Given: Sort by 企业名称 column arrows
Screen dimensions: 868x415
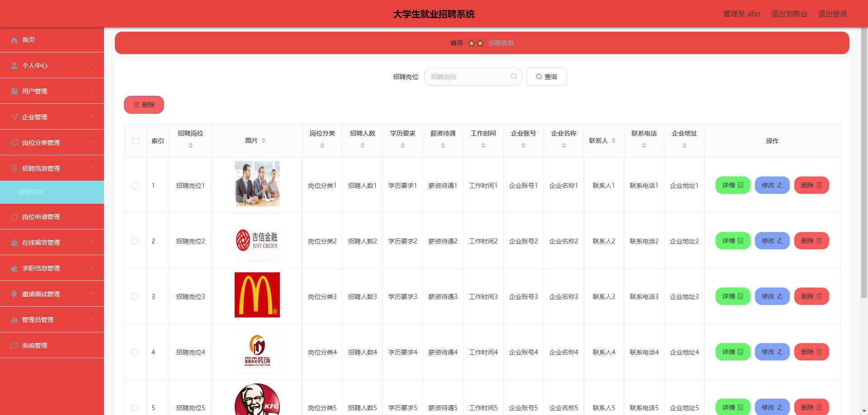Looking at the screenshot, I should click(x=564, y=145).
